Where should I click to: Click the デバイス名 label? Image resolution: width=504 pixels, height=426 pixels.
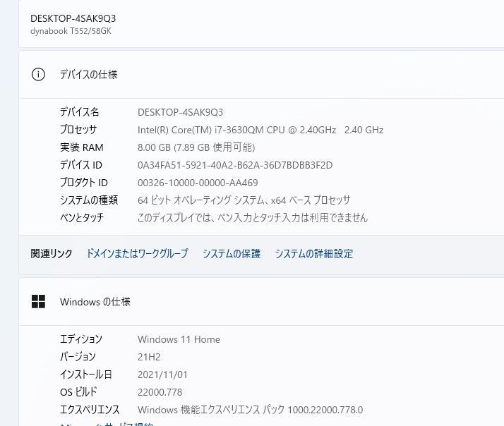pyautogui.click(x=79, y=112)
